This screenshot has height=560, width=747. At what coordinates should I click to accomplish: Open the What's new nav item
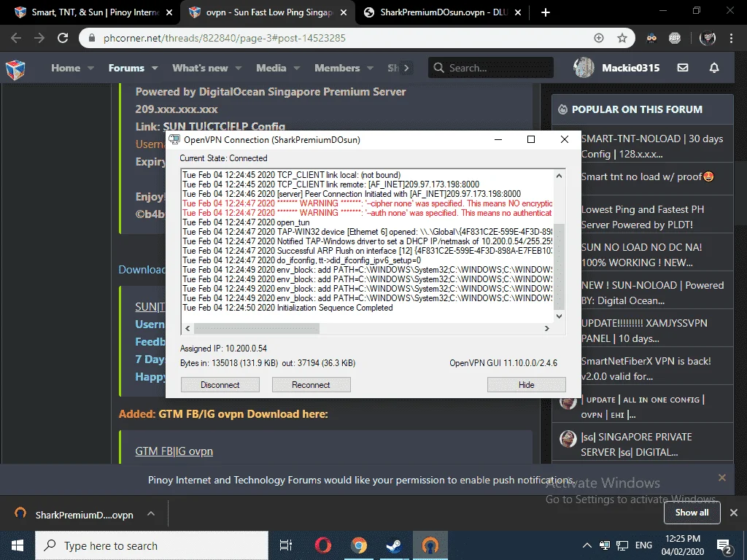[x=200, y=68]
